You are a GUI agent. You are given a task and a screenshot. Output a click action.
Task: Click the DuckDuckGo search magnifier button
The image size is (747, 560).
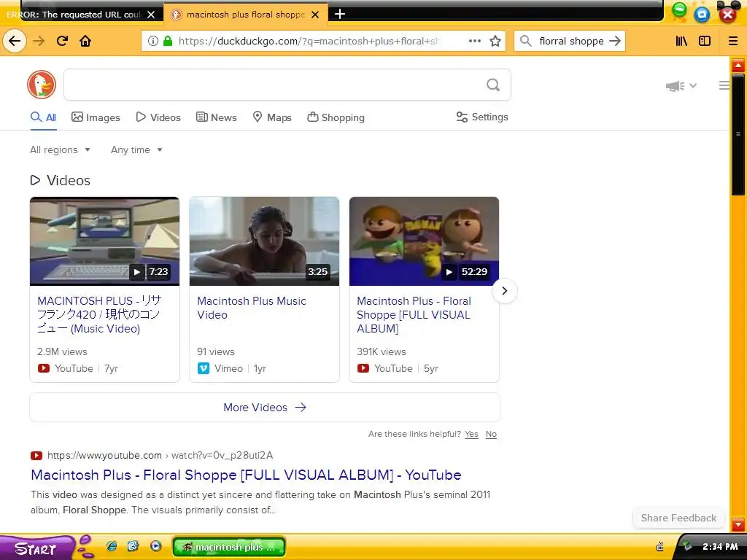pos(493,85)
